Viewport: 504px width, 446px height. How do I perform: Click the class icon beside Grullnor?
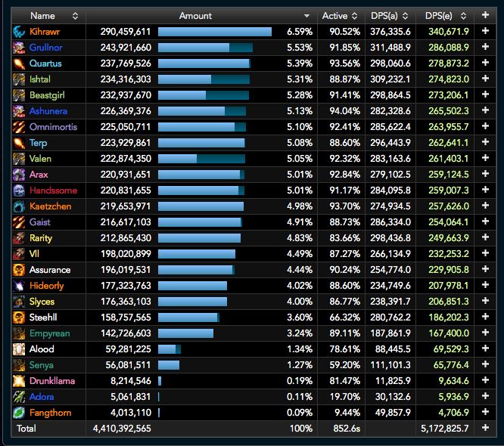click(19, 48)
